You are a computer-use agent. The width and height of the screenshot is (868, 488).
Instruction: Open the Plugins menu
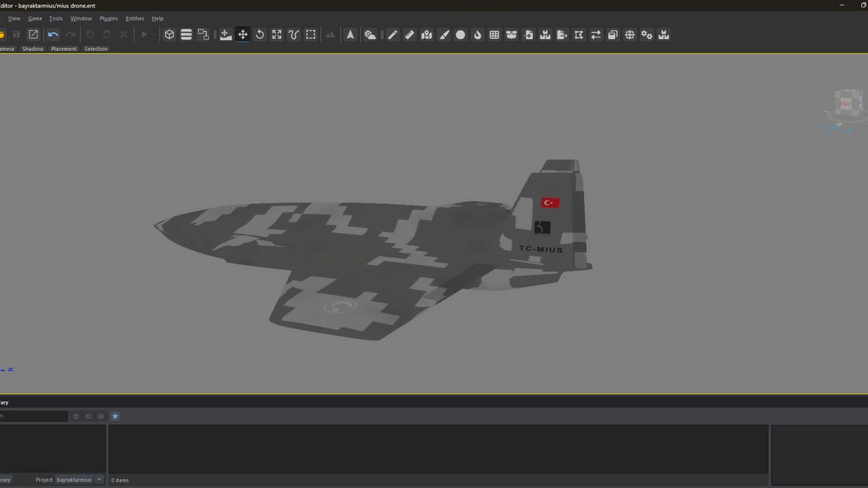pos(108,18)
